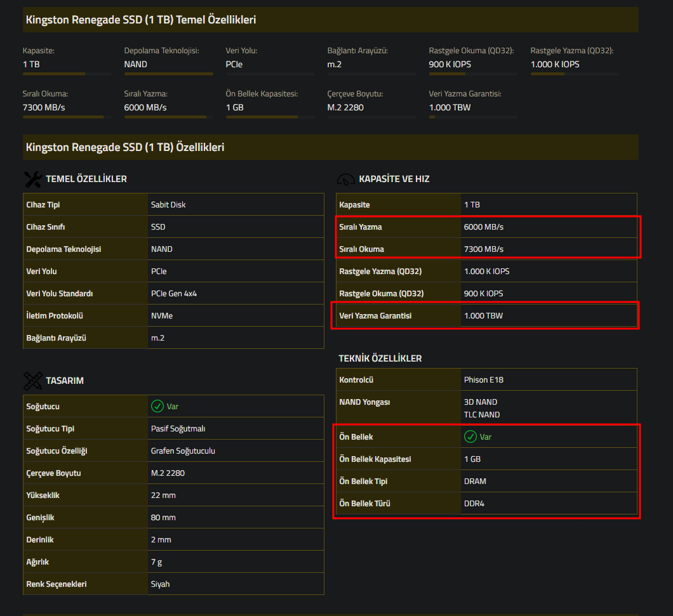This screenshot has height=616, width=673.
Task: Click the green check icon in Ön Bellek row
Action: tap(470, 436)
